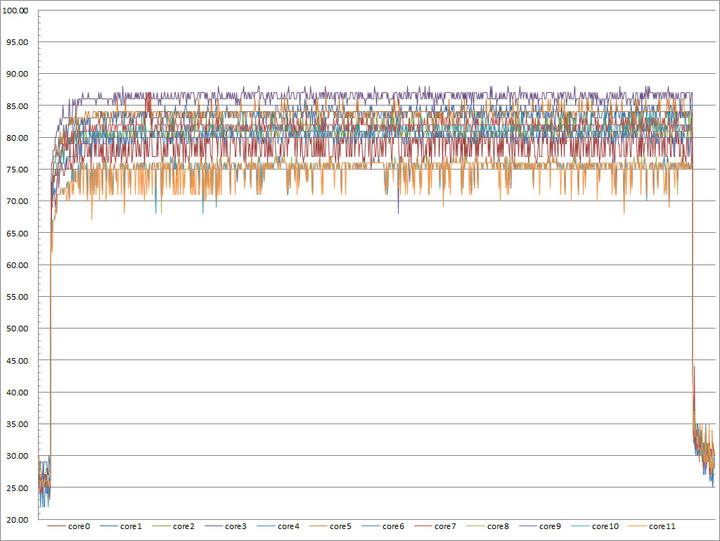This screenshot has width=720, height=541.
Task: Select the core7 legend entry
Action: [x=435, y=526]
